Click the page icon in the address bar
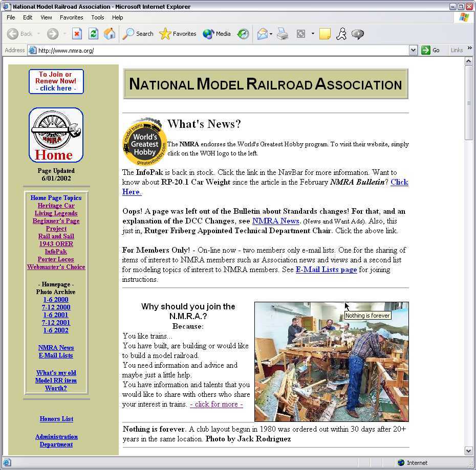Viewport: 476px width, 470px height. [x=32, y=50]
